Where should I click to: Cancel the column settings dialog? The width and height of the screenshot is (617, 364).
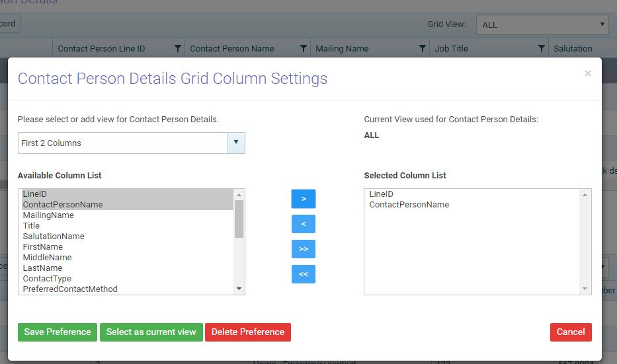click(x=571, y=332)
